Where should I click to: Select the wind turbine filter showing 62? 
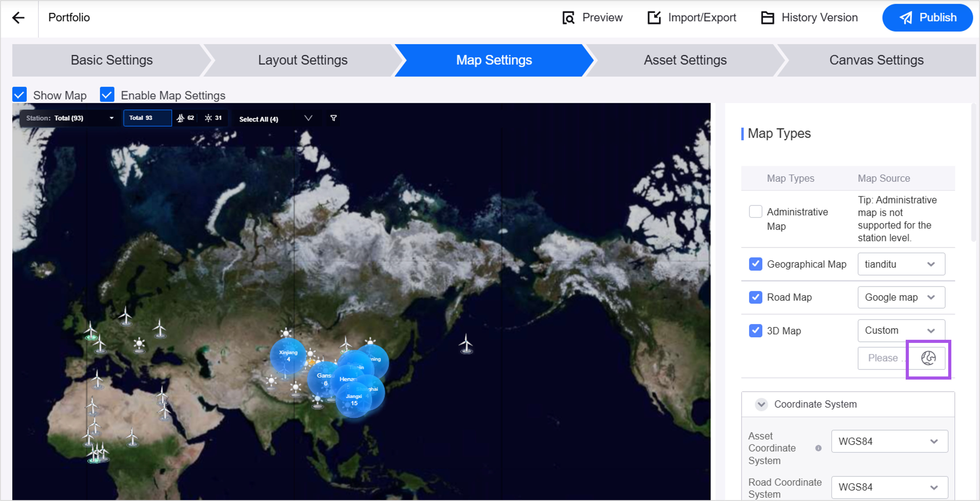coord(185,118)
